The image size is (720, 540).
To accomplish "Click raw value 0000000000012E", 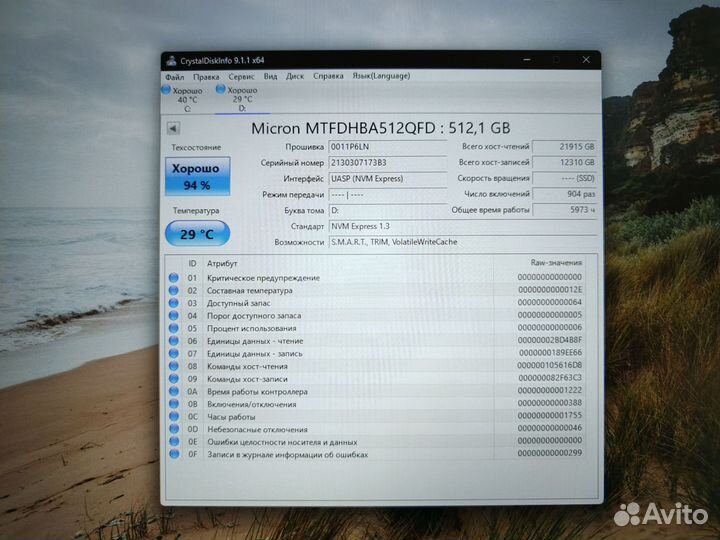I will point(550,290).
